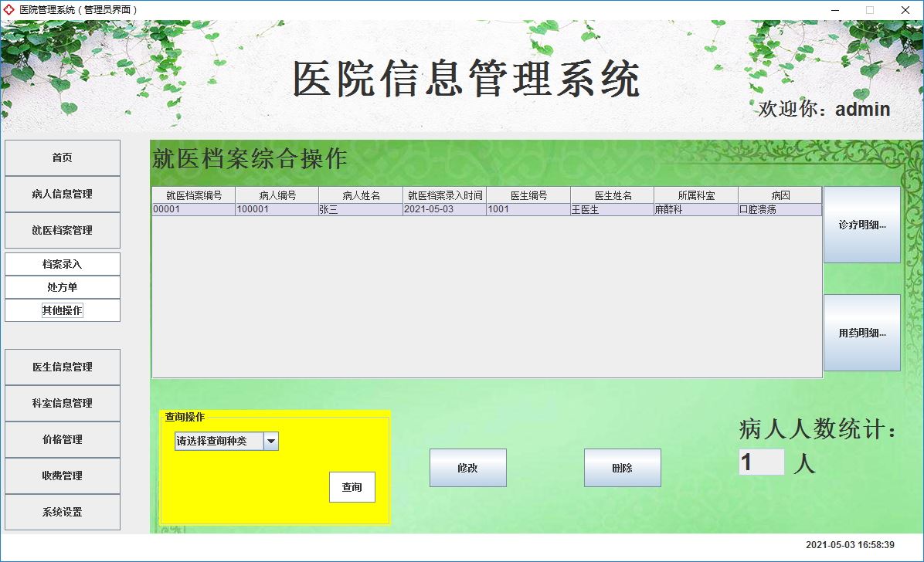View 用药明细 medication details
This screenshot has width=924, height=562.
861,332
